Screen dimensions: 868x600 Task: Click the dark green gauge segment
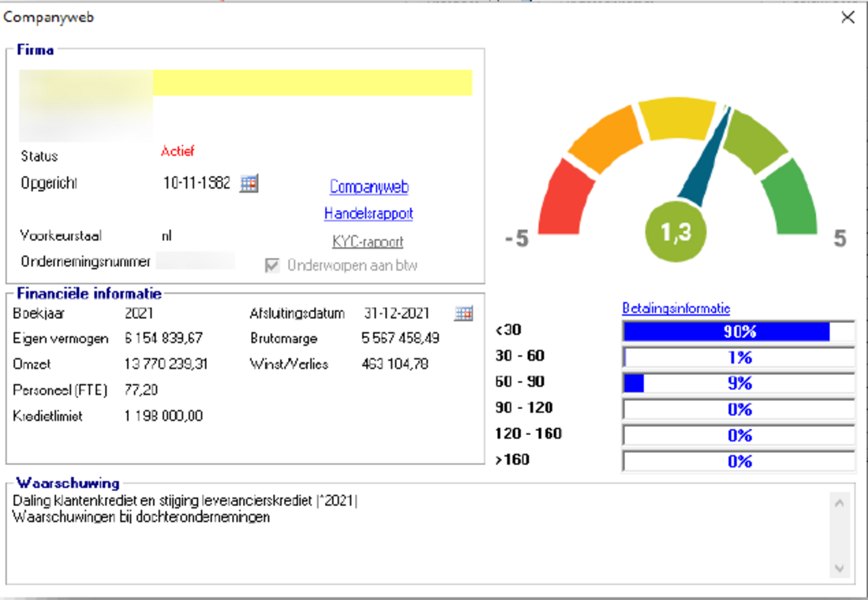coord(791,197)
